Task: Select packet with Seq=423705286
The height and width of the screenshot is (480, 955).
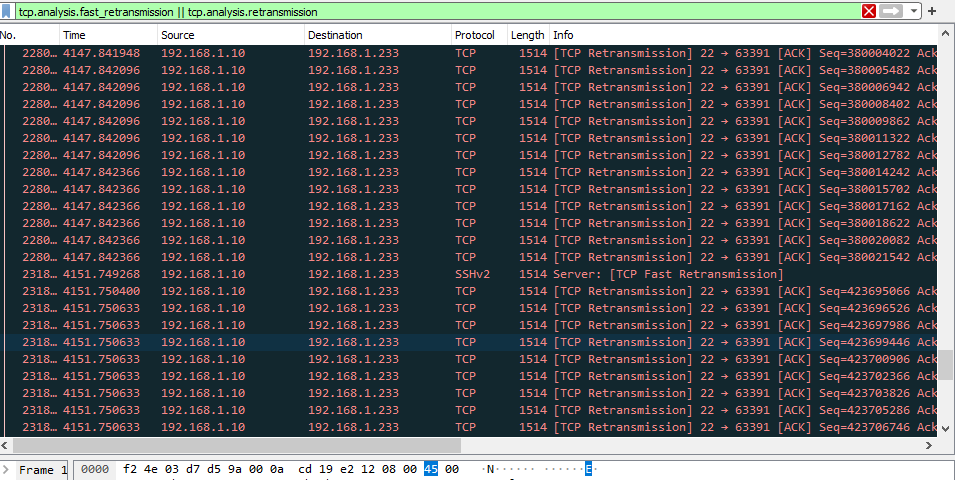Action: pyautogui.click(x=469, y=411)
